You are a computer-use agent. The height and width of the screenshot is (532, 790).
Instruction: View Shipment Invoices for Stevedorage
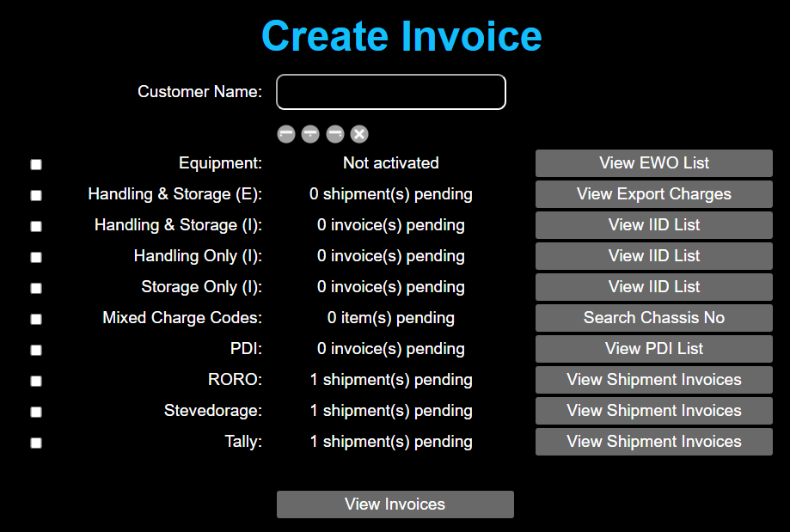tap(654, 411)
